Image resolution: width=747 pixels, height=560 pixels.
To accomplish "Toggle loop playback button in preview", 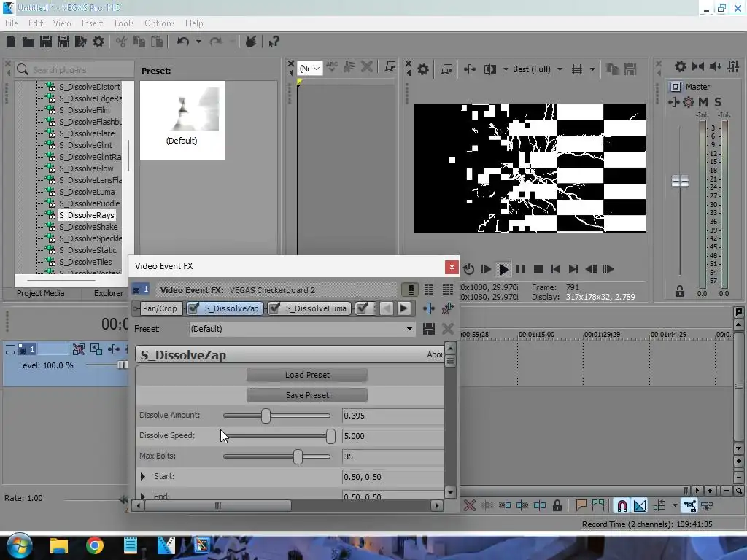I will coord(469,270).
